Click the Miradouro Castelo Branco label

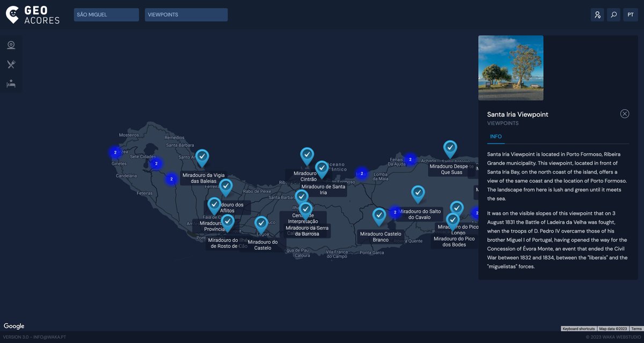click(x=380, y=237)
